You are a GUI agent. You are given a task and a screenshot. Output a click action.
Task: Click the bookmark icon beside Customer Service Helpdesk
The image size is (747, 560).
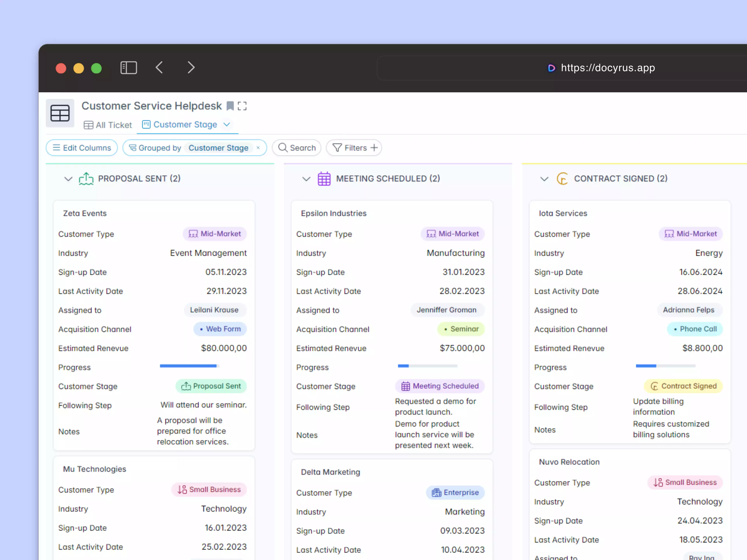point(230,106)
